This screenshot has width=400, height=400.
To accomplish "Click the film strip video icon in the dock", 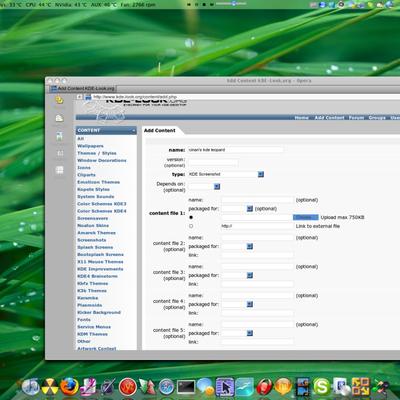I will 303,387.
